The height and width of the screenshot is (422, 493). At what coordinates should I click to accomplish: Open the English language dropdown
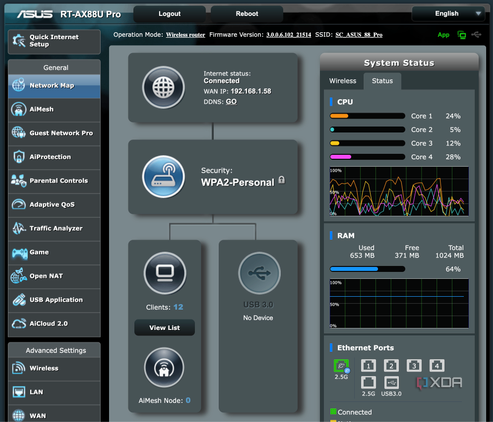pyautogui.click(x=449, y=14)
